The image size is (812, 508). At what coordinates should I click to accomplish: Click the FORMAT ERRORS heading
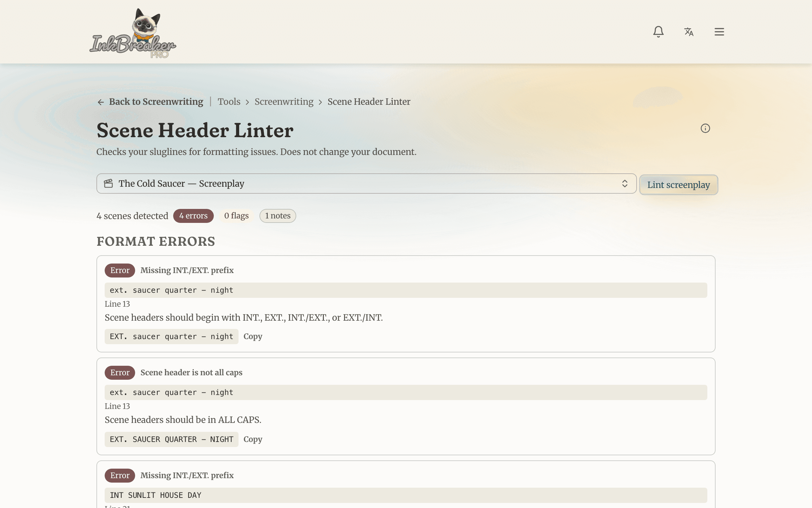156,242
